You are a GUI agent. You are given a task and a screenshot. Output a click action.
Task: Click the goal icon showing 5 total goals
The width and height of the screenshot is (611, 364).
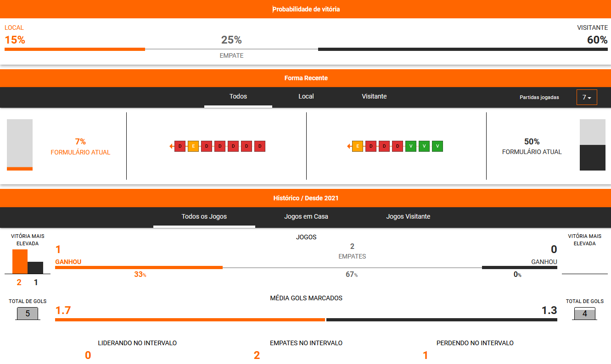click(x=28, y=314)
